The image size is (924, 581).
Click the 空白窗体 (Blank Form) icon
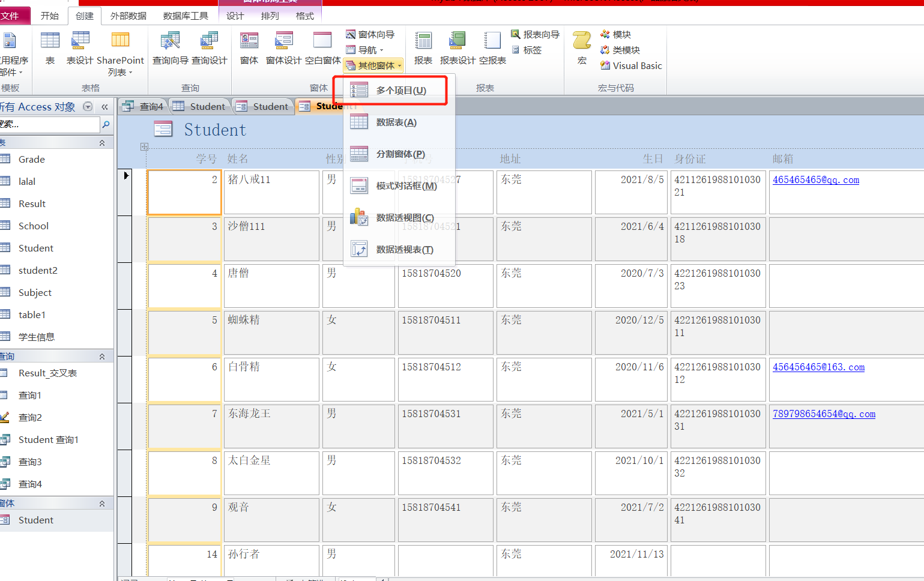click(322, 41)
